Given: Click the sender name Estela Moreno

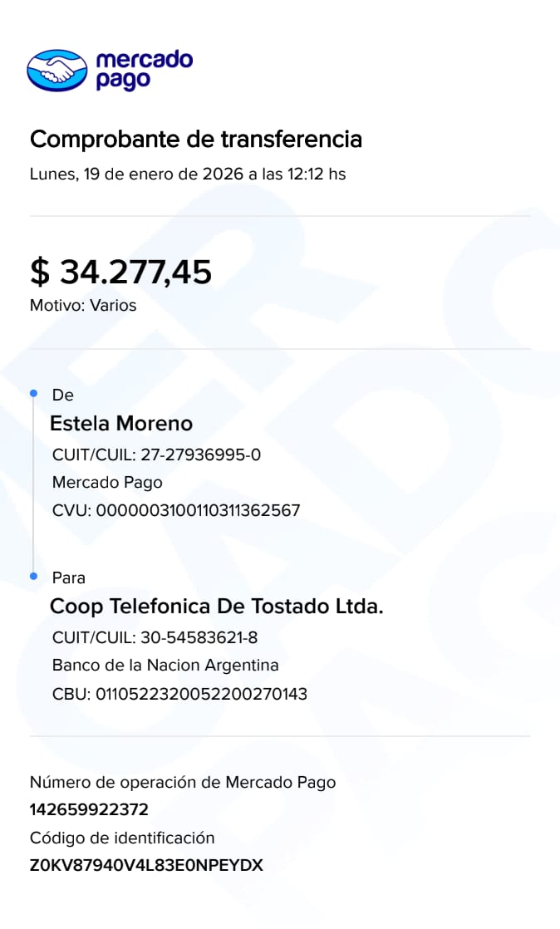Looking at the screenshot, I should click(121, 424).
